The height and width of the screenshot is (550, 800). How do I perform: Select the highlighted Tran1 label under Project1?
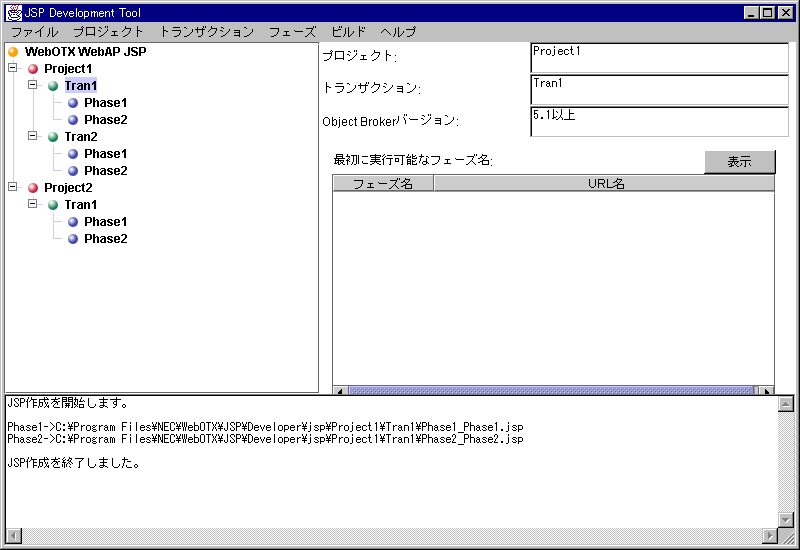pyautogui.click(x=81, y=86)
